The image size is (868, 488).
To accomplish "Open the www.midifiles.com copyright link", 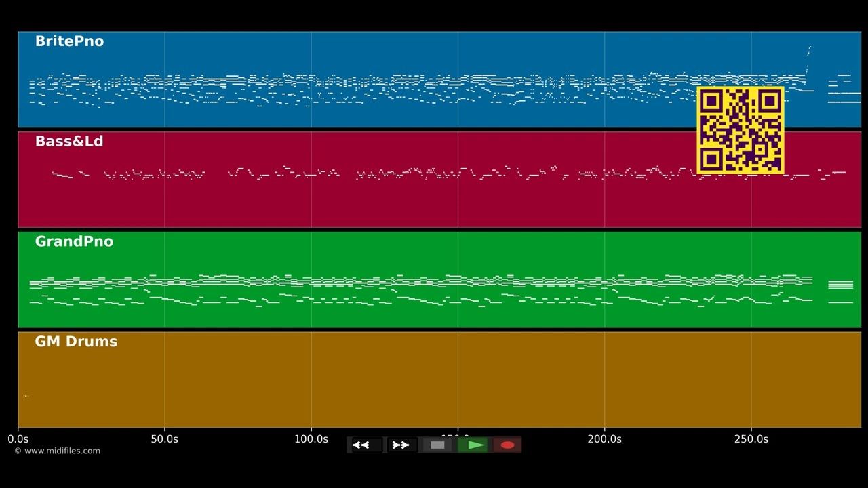I will [x=57, y=451].
